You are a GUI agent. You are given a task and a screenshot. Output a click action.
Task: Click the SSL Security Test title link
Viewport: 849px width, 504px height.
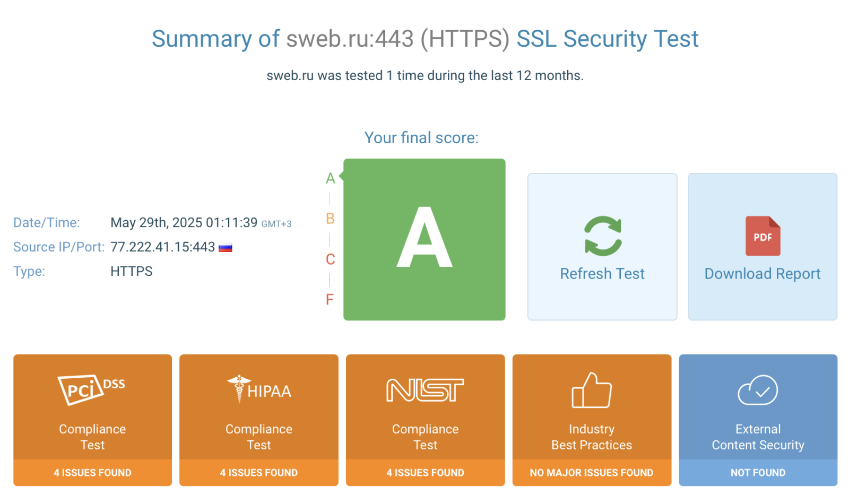[x=607, y=39]
